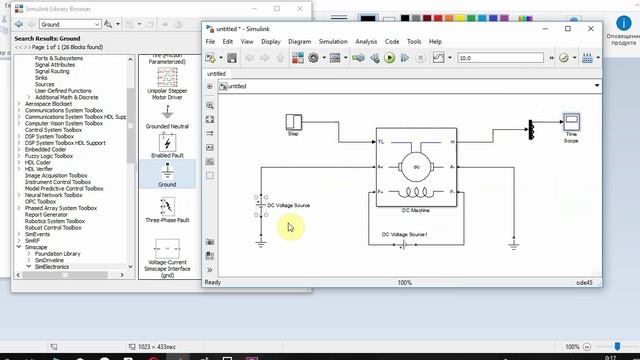Image resolution: width=640 pixels, height=360 pixels.
Task: Save the model with the floppy disk icon
Action: tap(231, 58)
